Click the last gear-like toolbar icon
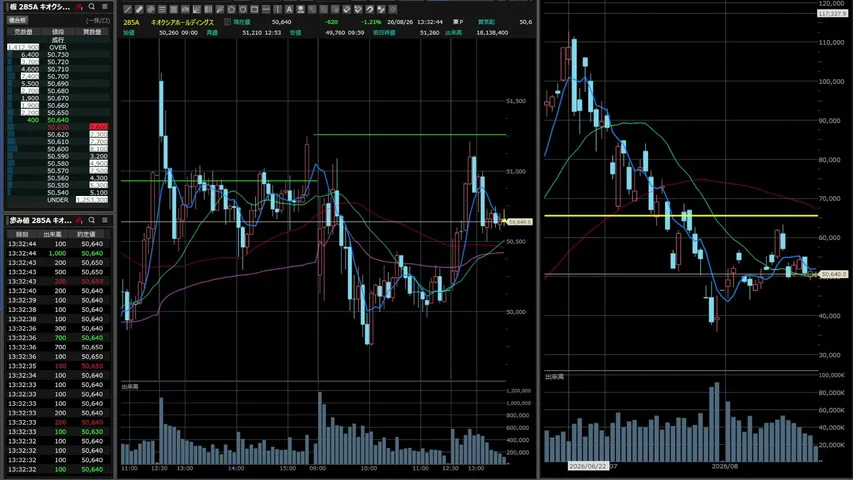 click(392, 9)
